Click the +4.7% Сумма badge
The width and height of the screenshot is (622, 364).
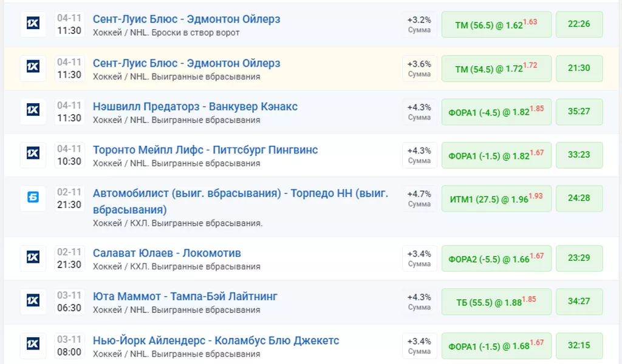[419, 198]
